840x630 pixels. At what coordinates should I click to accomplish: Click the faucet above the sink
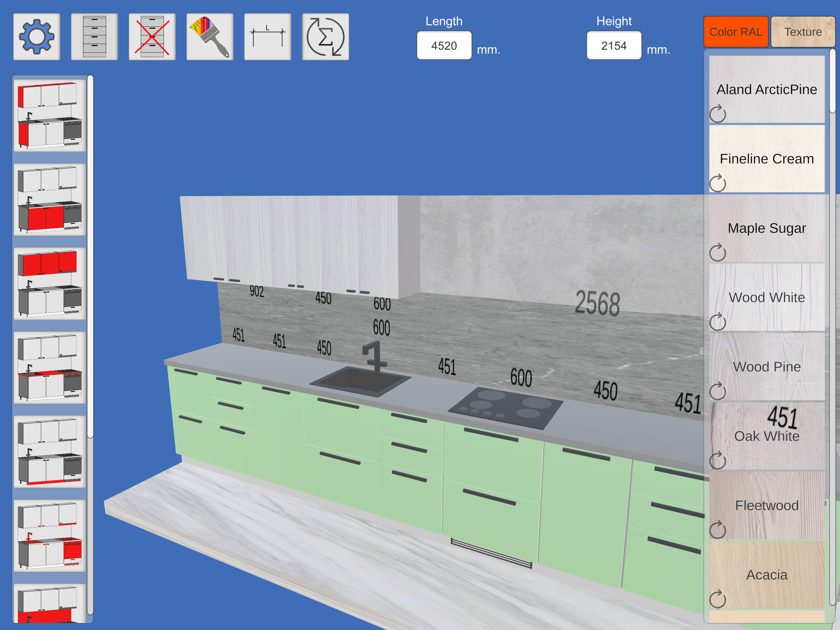(374, 356)
